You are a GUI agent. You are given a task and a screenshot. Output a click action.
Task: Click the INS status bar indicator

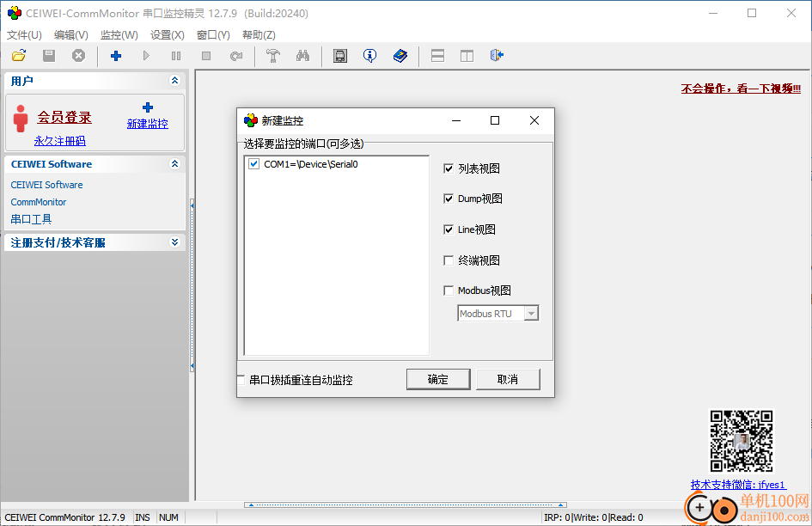click(143, 517)
